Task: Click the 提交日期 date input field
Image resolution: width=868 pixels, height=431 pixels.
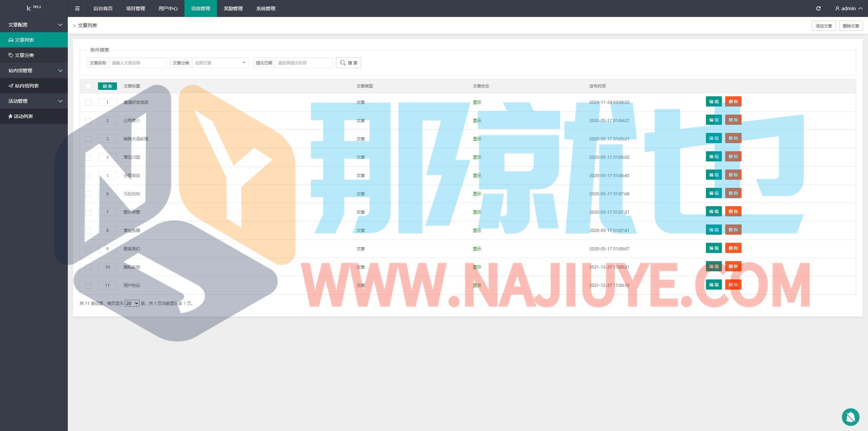Action: click(x=303, y=63)
